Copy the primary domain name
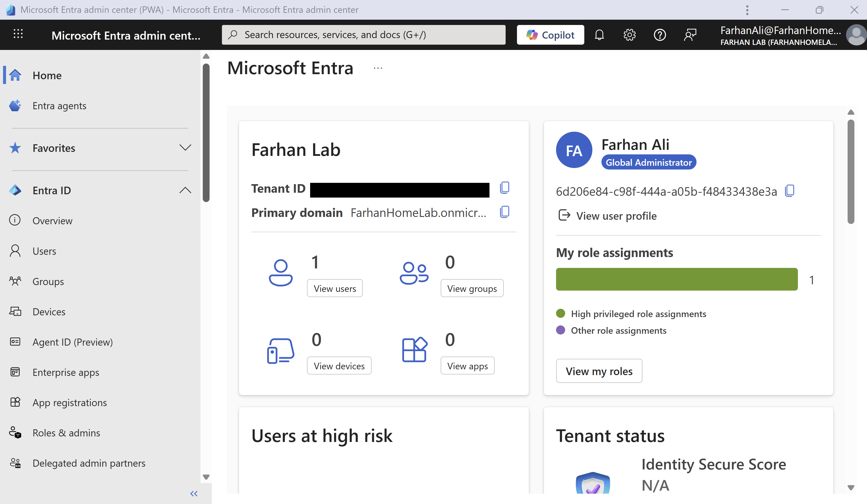Viewport: 867px width, 504px height. pos(504,212)
